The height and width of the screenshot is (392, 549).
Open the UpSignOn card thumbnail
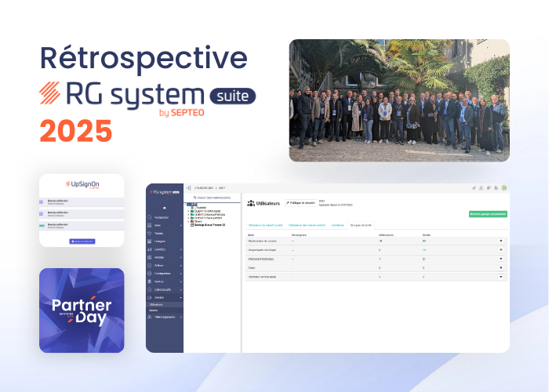[82, 210]
